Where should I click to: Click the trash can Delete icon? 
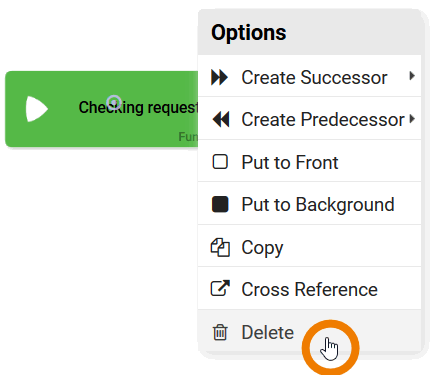coord(220,332)
